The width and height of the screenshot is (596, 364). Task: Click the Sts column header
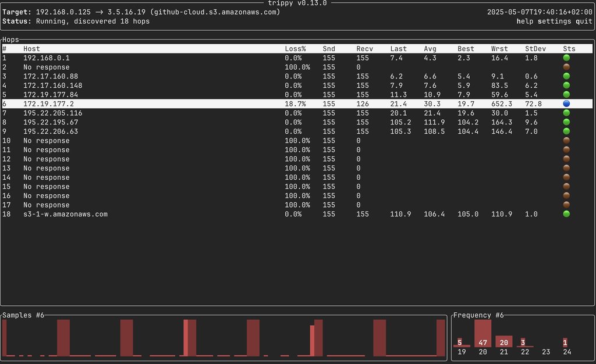coord(569,49)
